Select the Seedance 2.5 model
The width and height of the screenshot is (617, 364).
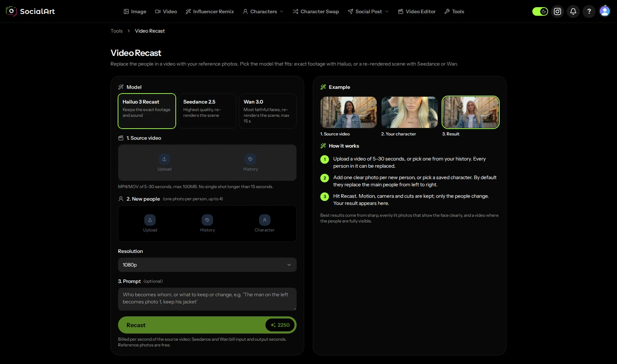(207, 111)
